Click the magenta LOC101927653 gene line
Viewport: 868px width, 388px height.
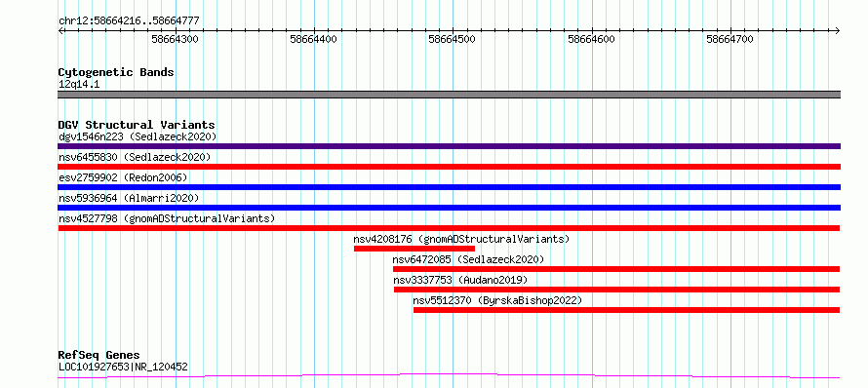tap(449, 376)
